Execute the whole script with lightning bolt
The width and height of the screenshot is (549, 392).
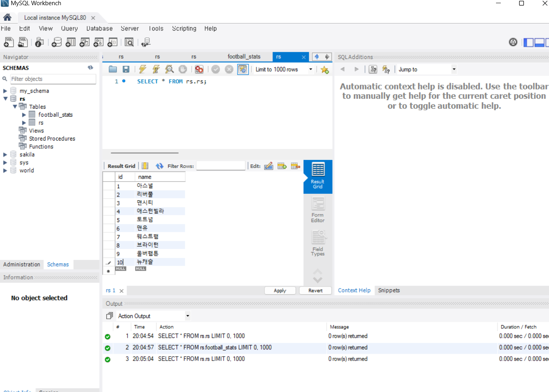(143, 69)
